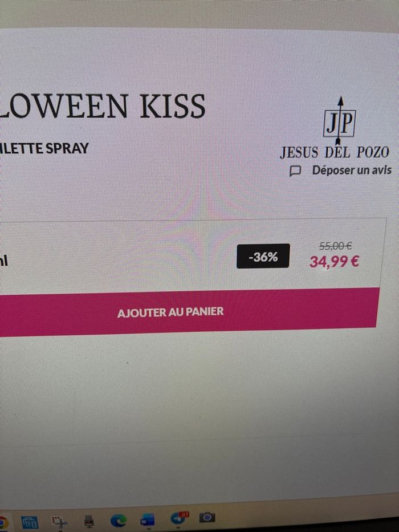Open Microsoft Edge from the taskbar
399x532 pixels.
tap(119, 520)
